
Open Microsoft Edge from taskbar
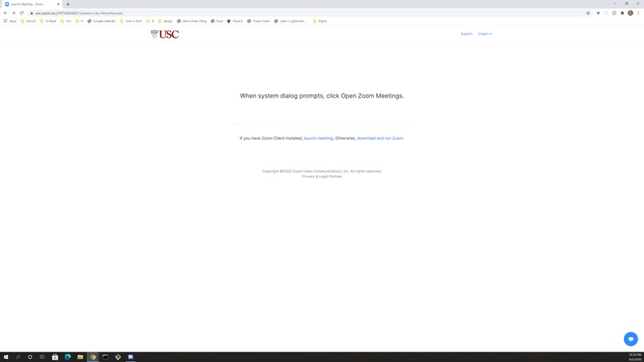[x=68, y=357]
